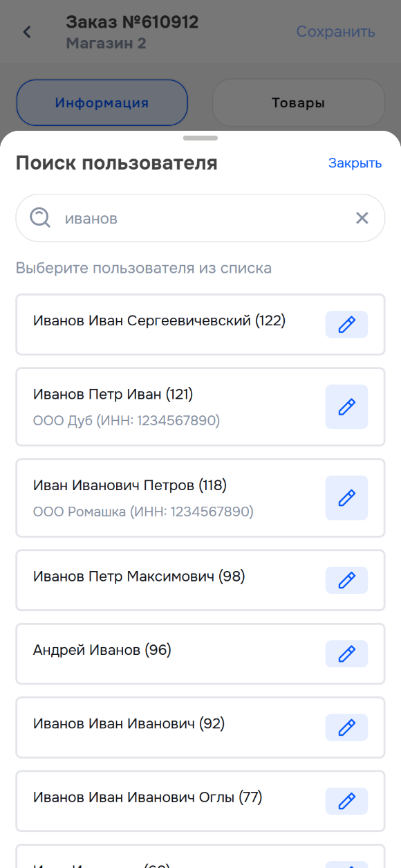
Task: Edit user Иванов Петр Максимович (98)
Action: [x=346, y=580]
